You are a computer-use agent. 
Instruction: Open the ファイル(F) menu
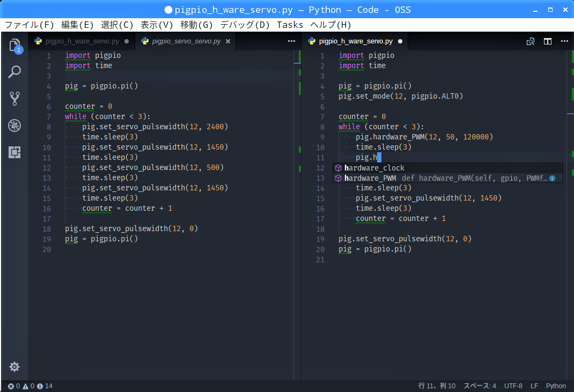point(30,25)
